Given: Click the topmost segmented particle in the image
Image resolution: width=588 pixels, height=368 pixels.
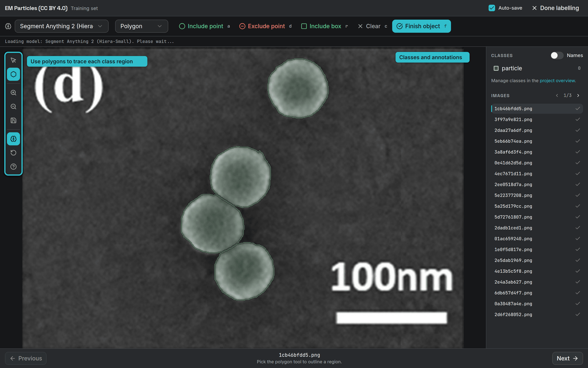Looking at the screenshot, I should pyautogui.click(x=298, y=88).
